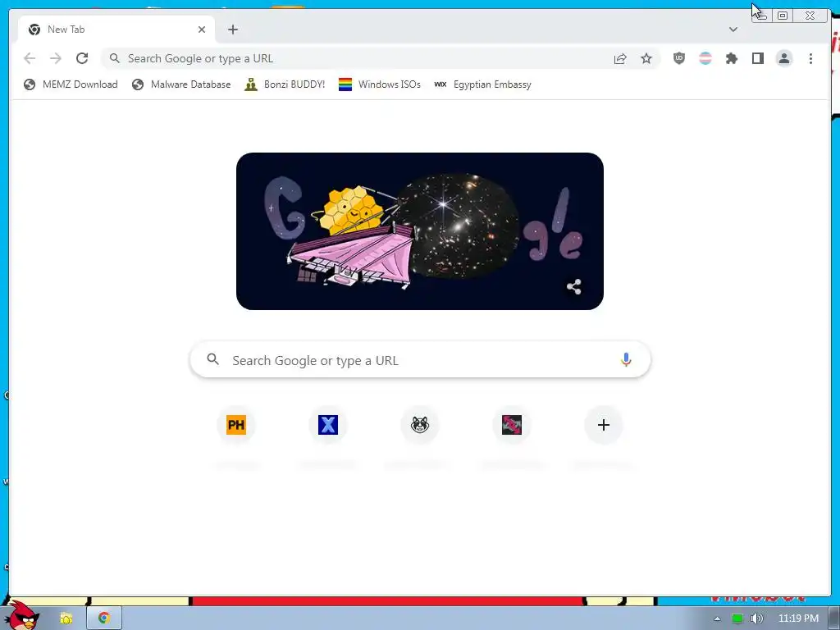840x630 pixels.
Task: Reload the page
Action: click(x=82, y=58)
